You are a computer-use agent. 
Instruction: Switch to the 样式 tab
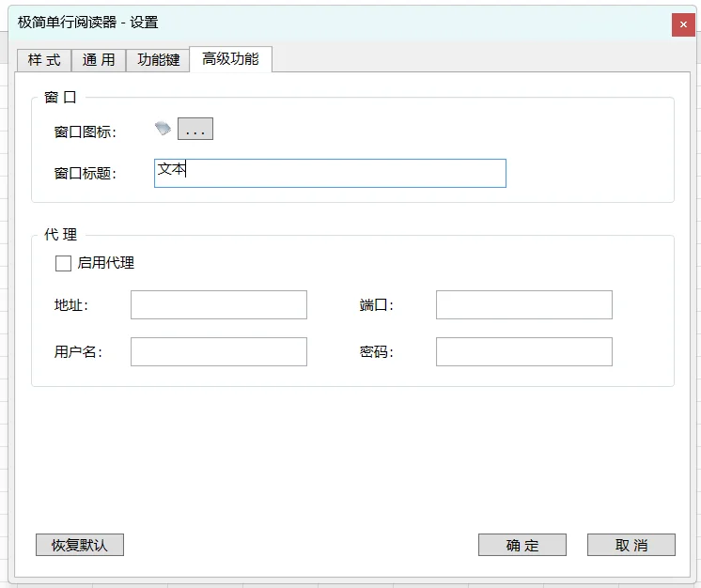pos(44,60)
